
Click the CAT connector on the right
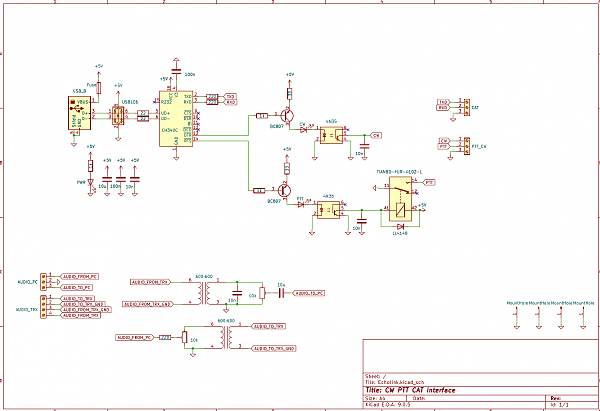(x=464, y=103)
